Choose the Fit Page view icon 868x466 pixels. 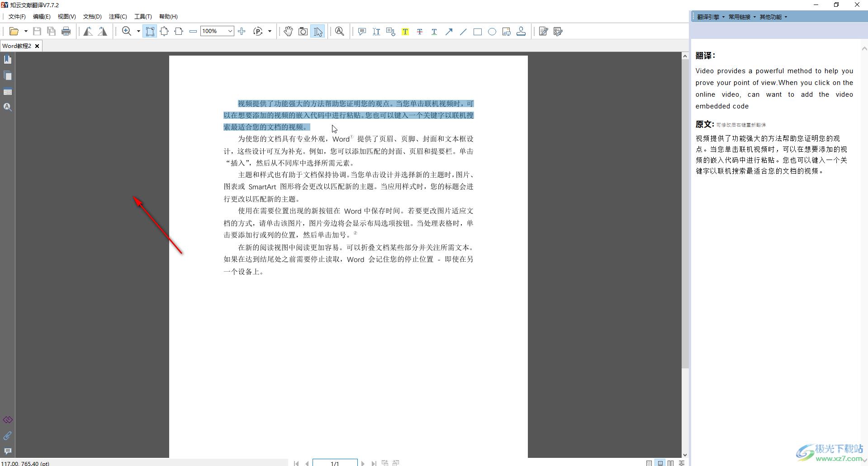click(x=164, y=31)
